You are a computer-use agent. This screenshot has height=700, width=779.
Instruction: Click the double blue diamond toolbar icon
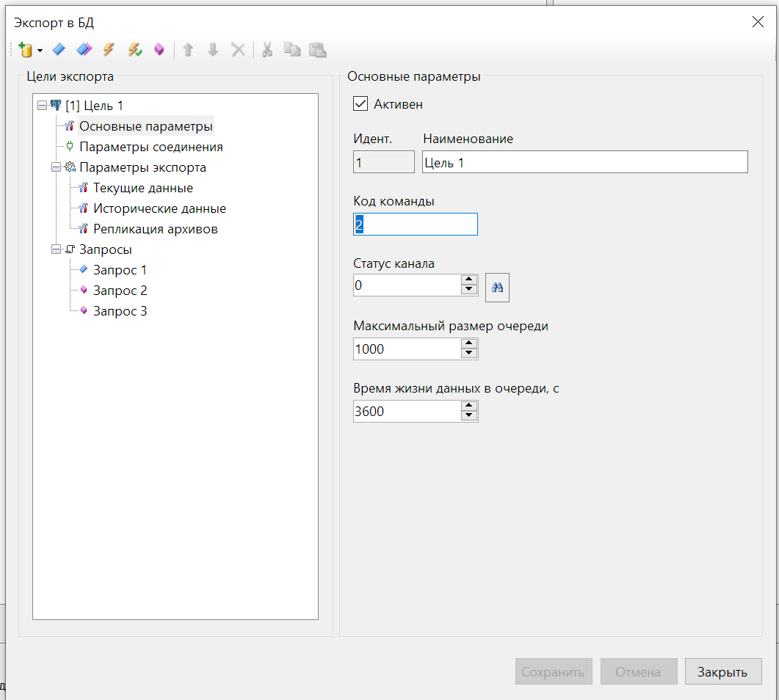pyautogui.click(x=84, y=50)
